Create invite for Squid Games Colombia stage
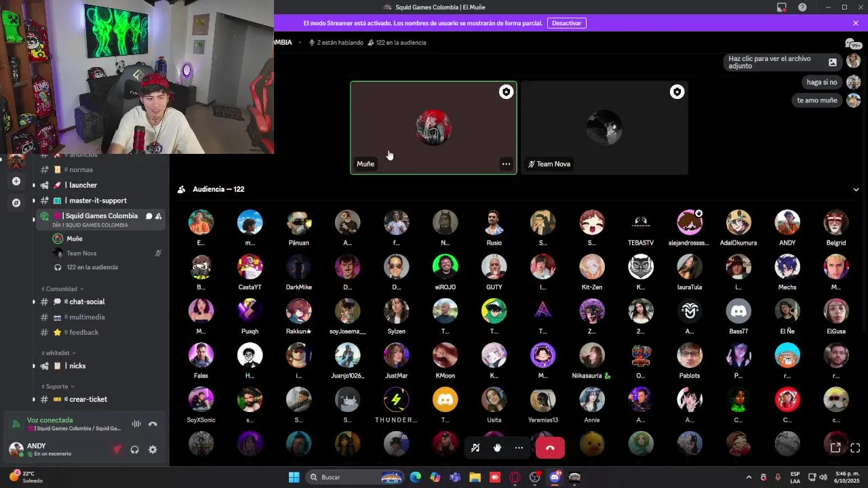 [x=158, y=216]
